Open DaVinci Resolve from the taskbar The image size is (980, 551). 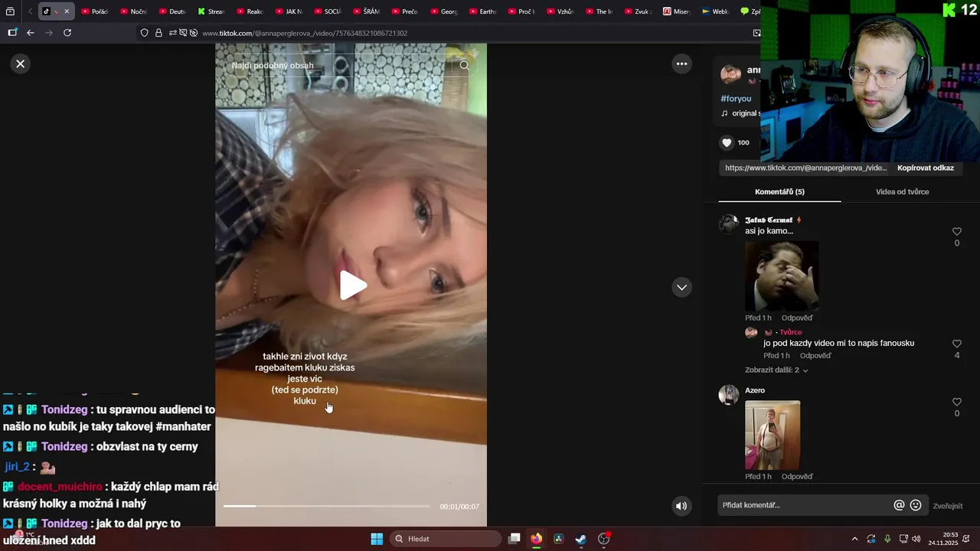(559, 539)
